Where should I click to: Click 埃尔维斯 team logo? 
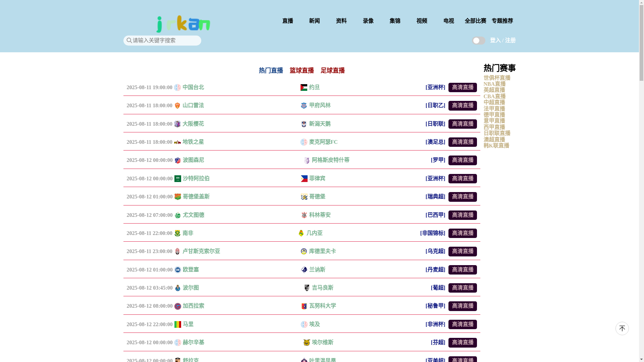click(x=307, y=343)
